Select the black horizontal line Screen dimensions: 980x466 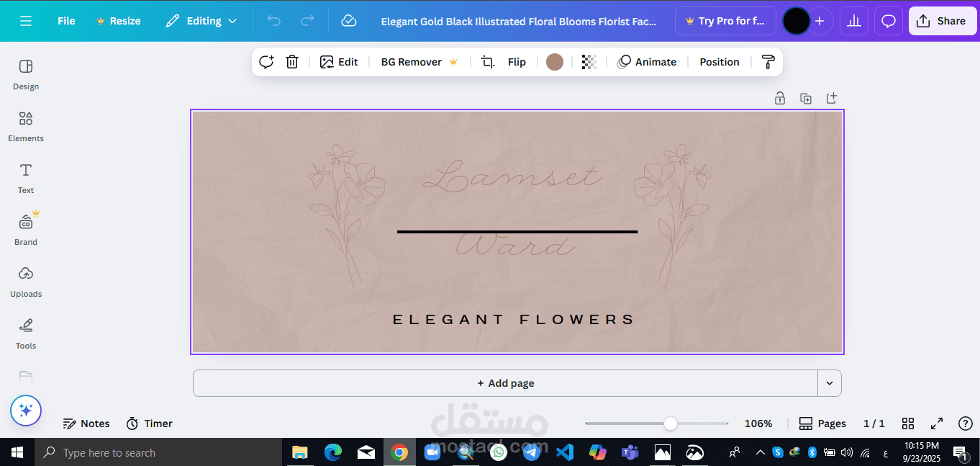pyautogui.click(x=517, y=232)
